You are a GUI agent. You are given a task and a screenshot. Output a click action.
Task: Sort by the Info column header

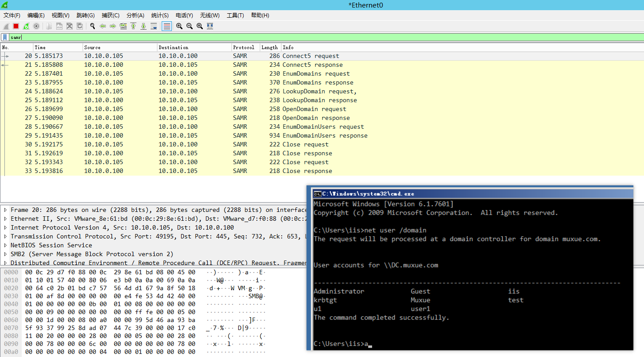pyautogui.click(x=462, y=47)
